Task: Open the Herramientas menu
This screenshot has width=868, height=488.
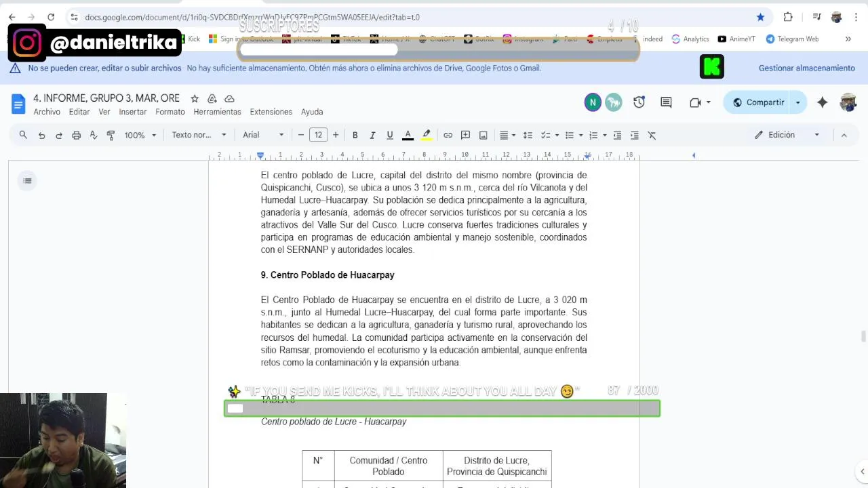Action: point(217,112)
